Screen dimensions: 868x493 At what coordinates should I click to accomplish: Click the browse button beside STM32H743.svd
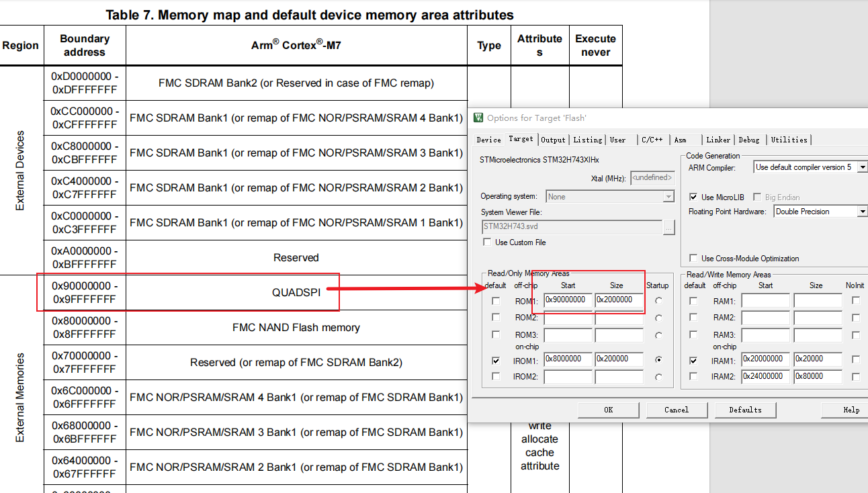(668, 228)
